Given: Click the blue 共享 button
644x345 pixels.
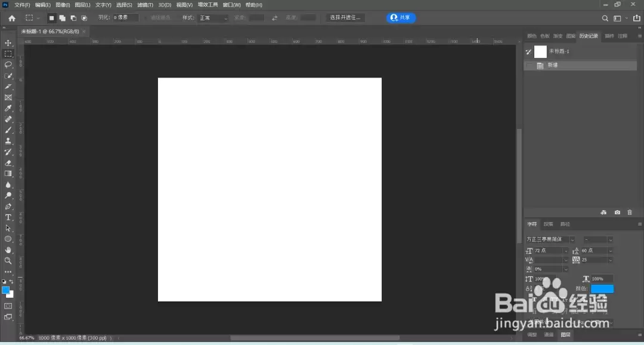Looking at the screenshot, I should tap(401, 18).
